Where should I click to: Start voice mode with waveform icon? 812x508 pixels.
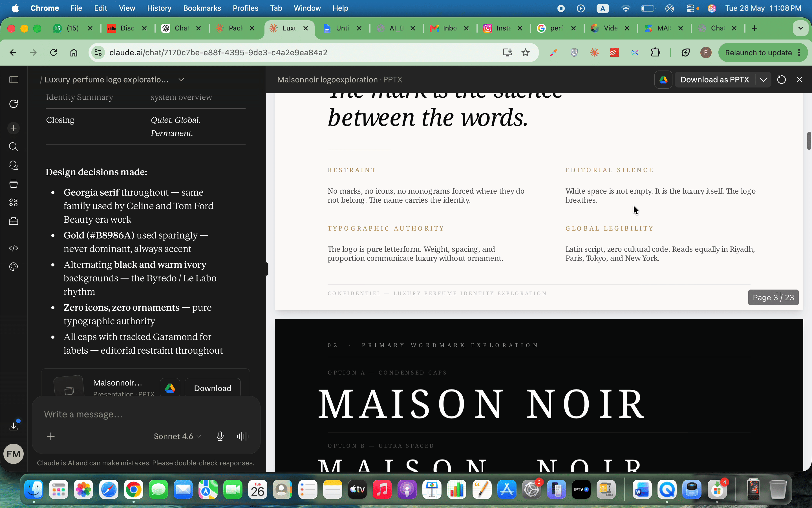coord(242,436)
